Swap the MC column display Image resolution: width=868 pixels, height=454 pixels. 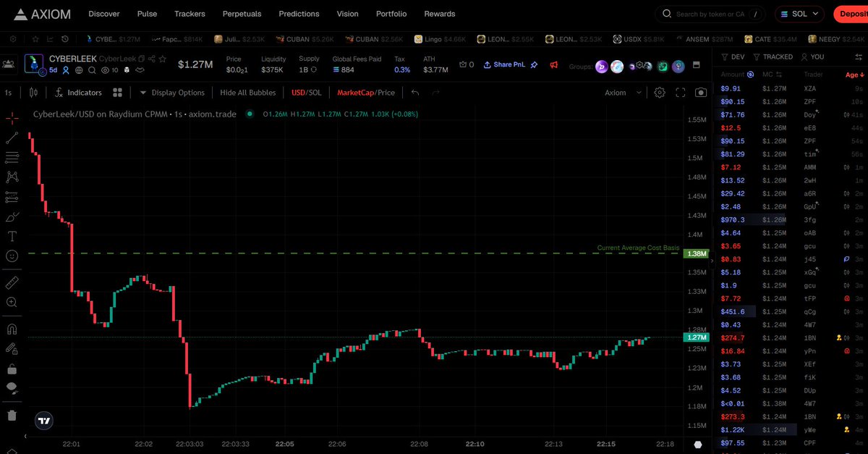click(780, 75)
